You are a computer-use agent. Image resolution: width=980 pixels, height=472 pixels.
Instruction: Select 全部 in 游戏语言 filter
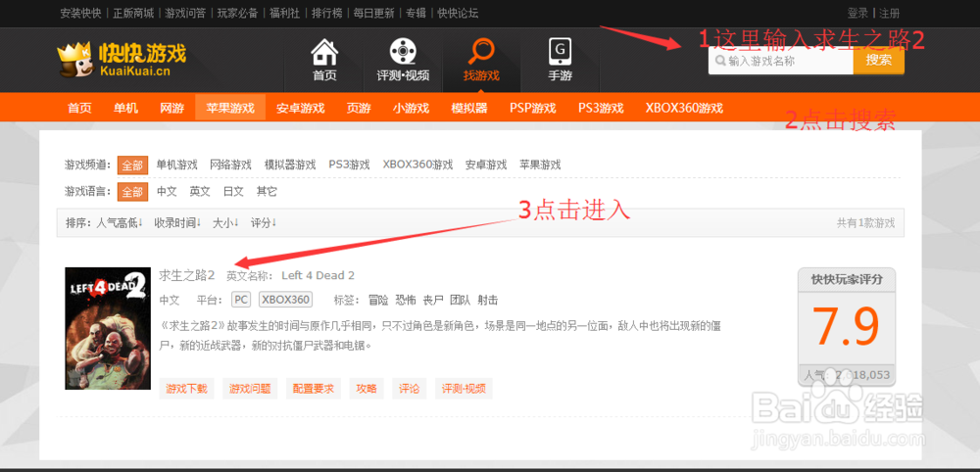tap(132, 192)
